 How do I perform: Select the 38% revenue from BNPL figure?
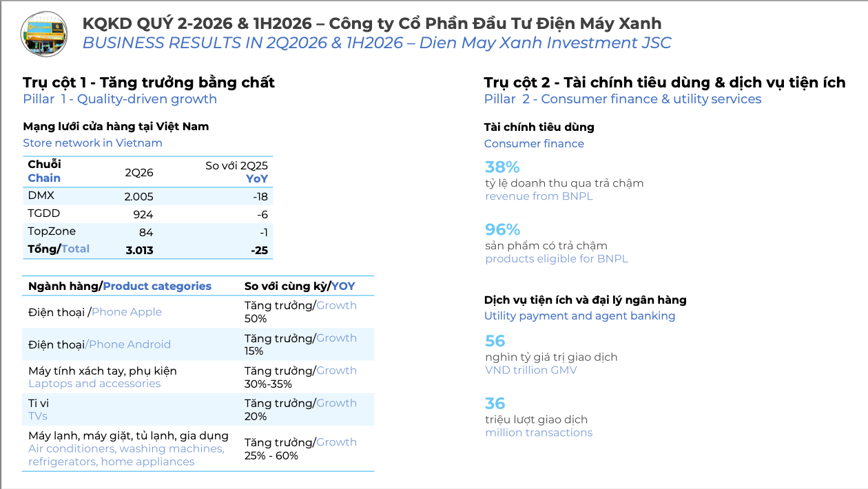coord(502,167)
